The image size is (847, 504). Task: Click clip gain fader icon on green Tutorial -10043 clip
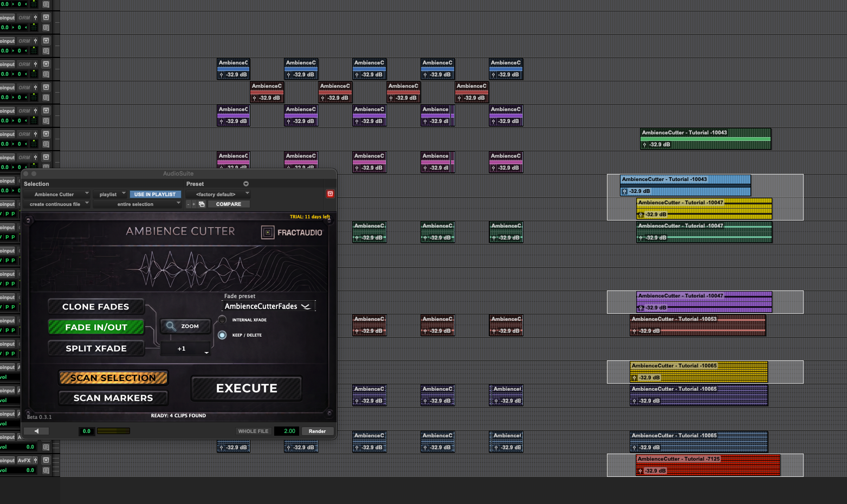pyautogui.click(x=644, y=145)
